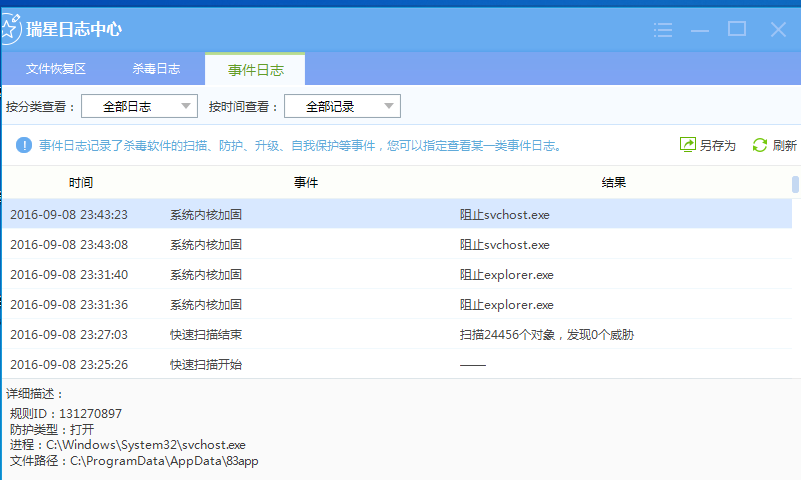Click the 规则ID：131270897 detail line
This screenshot has width=801, height=480.
point(66,413)
